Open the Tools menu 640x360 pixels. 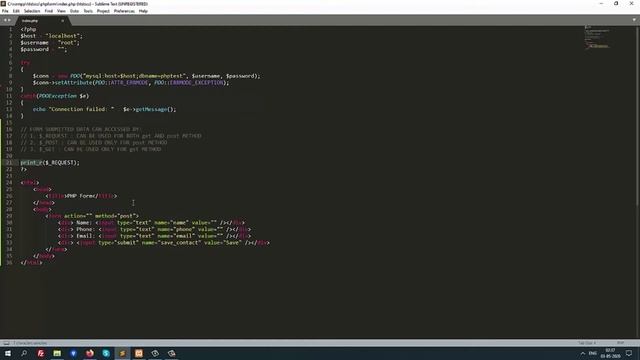(x=88, y=11)
